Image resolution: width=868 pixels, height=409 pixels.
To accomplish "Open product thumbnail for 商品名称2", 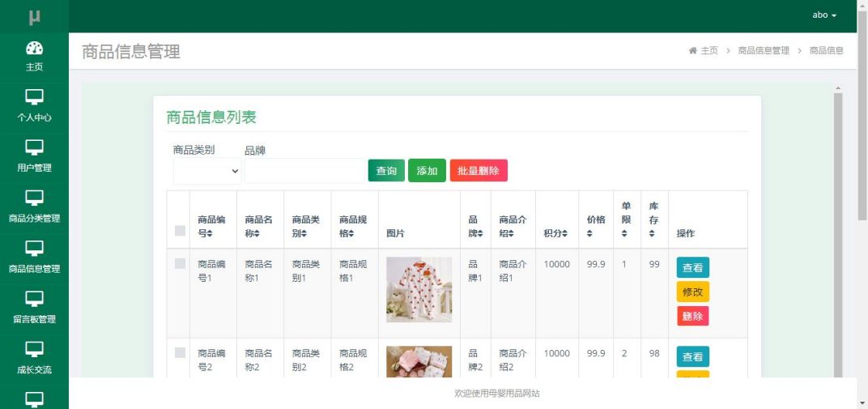I will [419, 361].
